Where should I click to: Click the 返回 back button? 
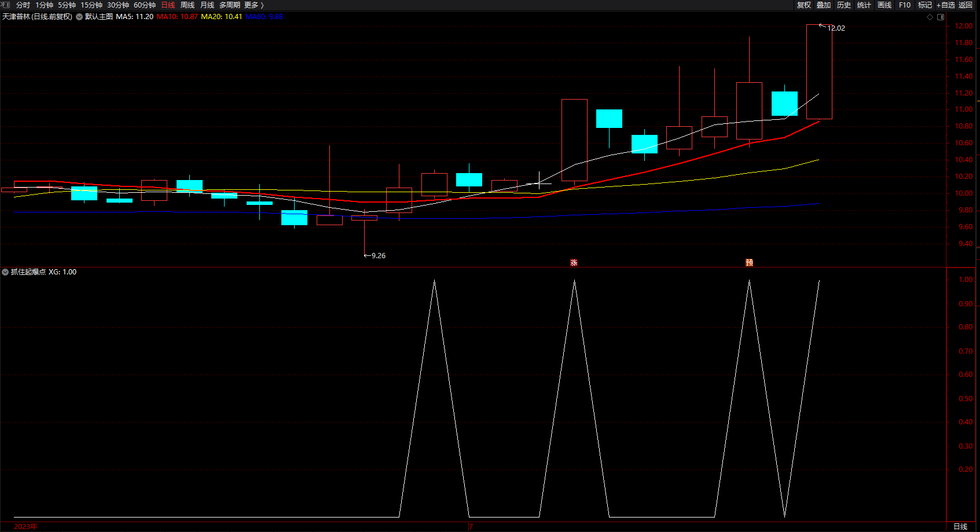(966, 5)
